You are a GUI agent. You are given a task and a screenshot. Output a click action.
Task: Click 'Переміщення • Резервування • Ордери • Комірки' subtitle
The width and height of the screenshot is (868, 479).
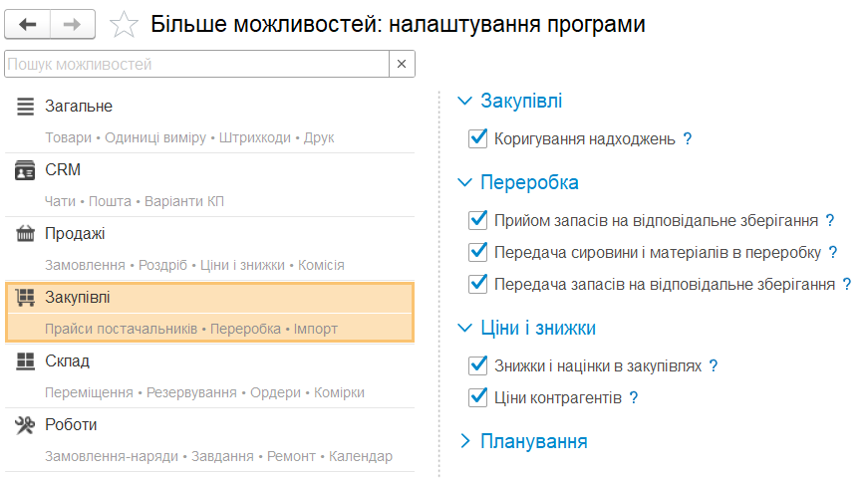(x=204, y=392)
